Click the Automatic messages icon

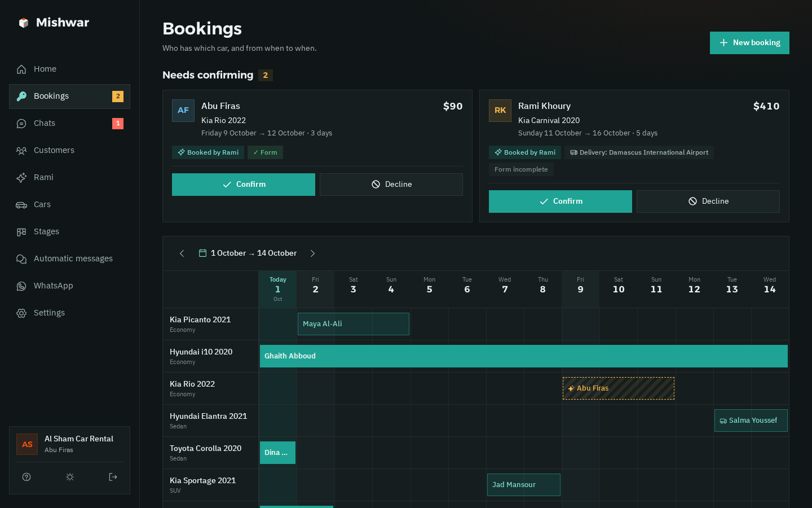[21, 259]
